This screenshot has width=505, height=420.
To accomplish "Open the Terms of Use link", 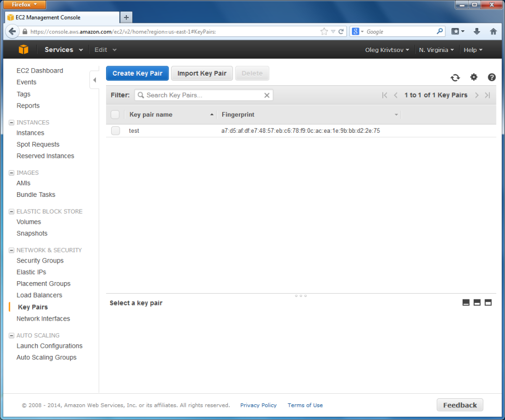I will (x=305, y=405).
